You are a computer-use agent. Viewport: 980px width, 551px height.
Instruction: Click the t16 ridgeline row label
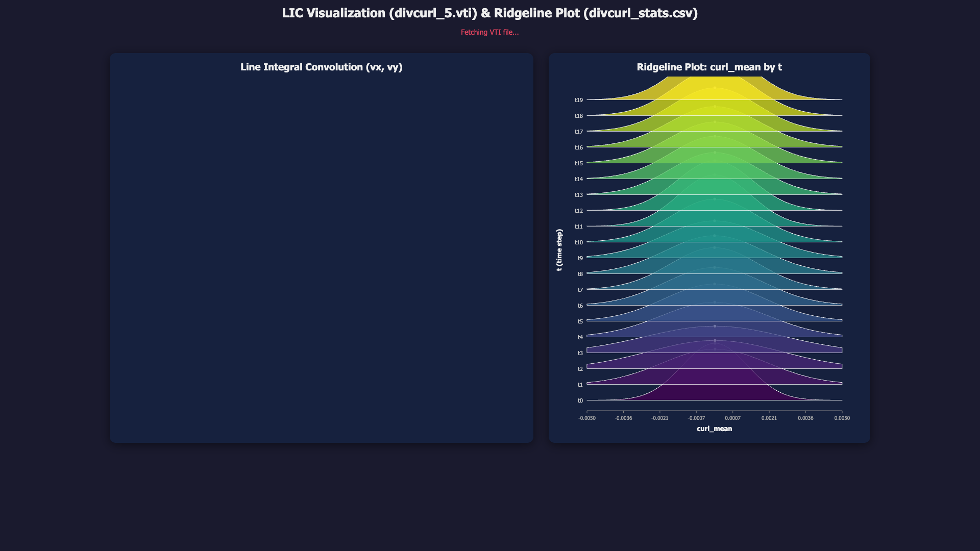[578, 147]
